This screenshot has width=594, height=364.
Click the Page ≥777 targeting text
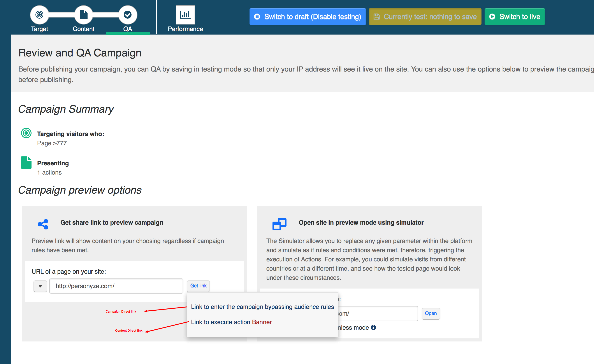tap(52, 143)
